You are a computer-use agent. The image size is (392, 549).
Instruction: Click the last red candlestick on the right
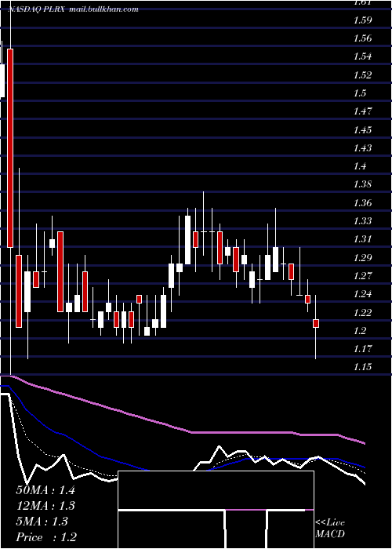pyautogui.click(x=316, y=323)
